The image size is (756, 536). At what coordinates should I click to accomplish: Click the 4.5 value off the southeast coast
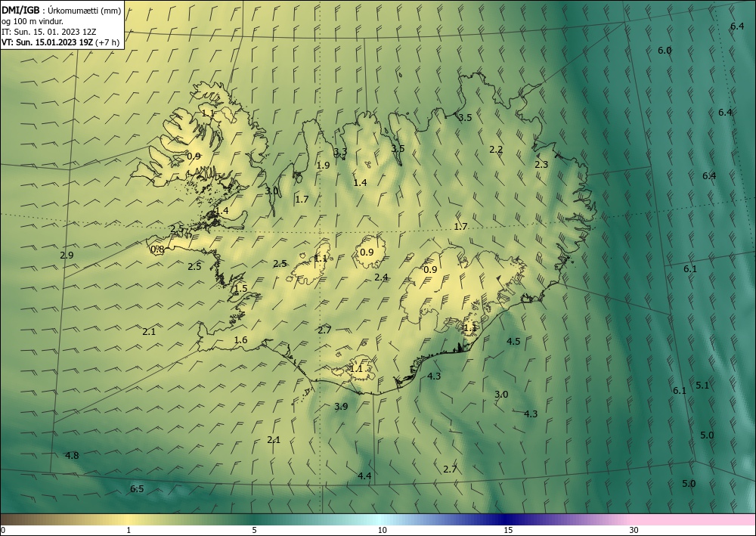click(513, 341)
